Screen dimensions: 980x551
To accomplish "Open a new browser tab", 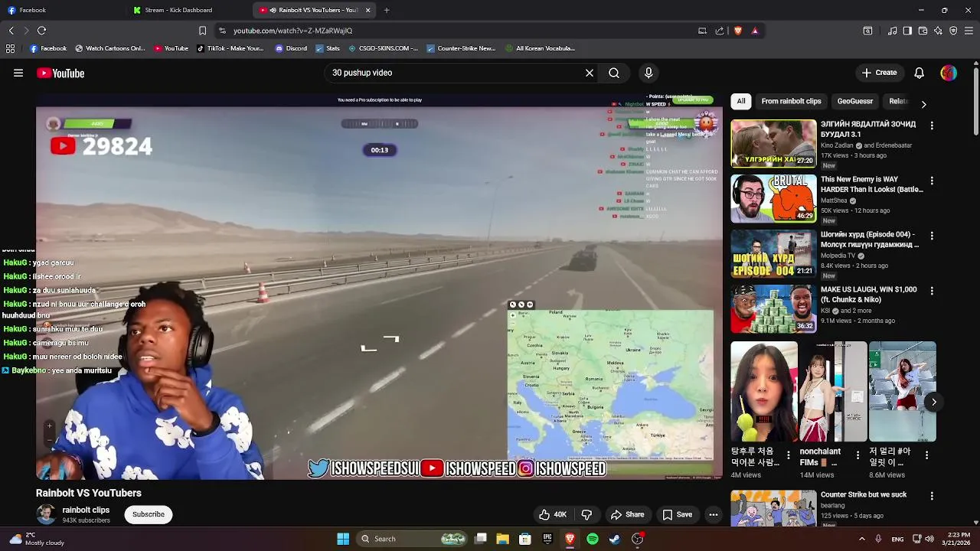I will pos(387,10).
